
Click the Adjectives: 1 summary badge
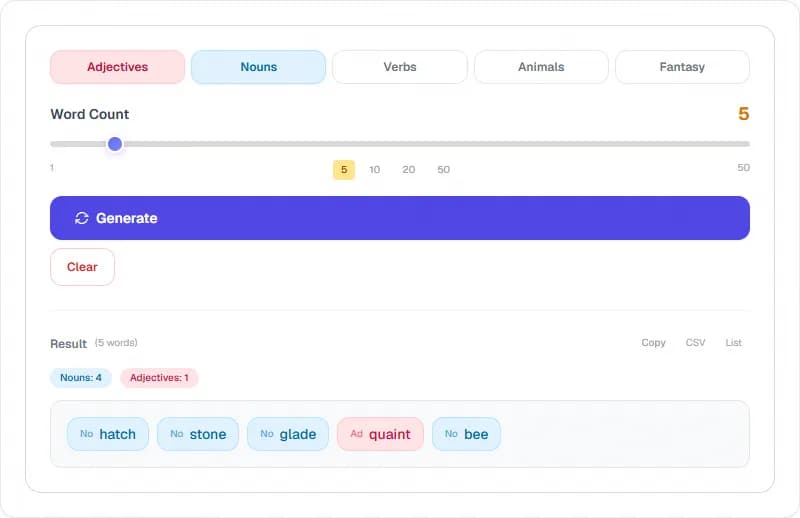(x=159, y=378)
